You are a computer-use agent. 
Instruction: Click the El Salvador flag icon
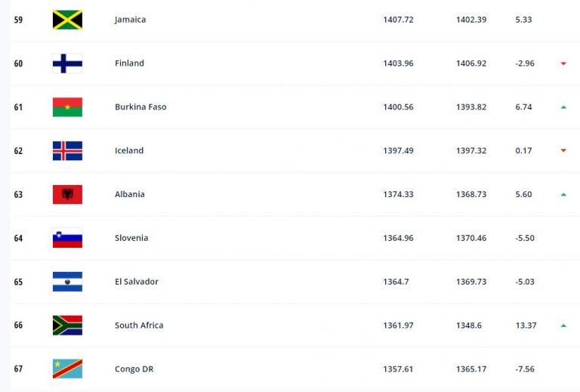(67, 282)
